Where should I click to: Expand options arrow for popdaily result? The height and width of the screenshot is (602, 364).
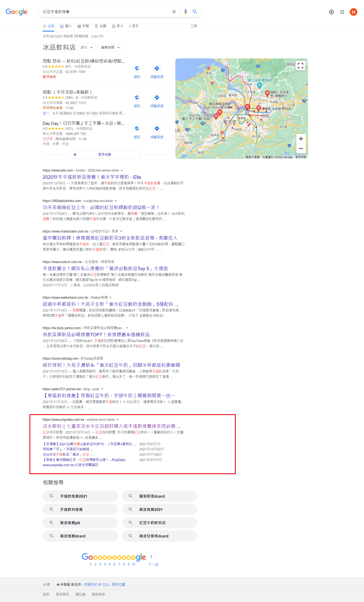(118, 420)
